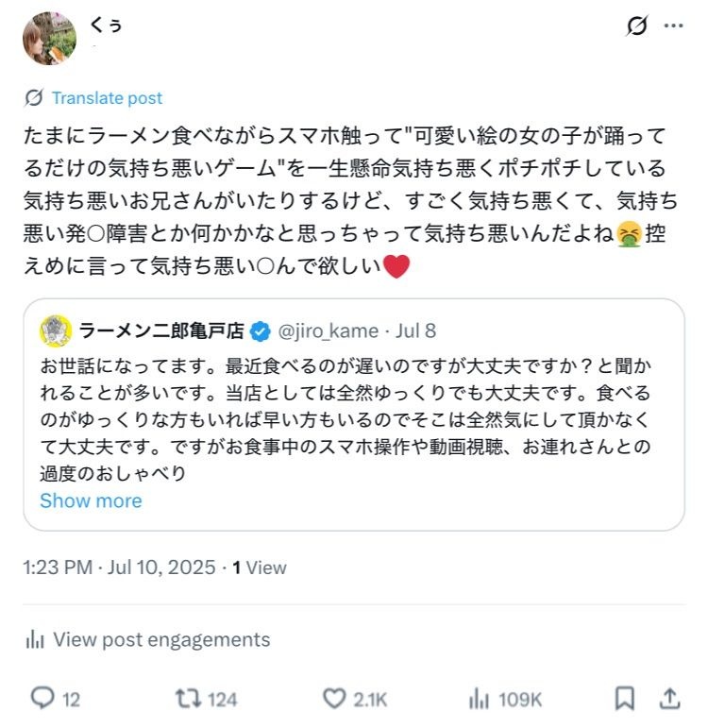The height and width of the screenshot is (728, 708).
Task: Click the Translate post link
Action: (107, 98)
